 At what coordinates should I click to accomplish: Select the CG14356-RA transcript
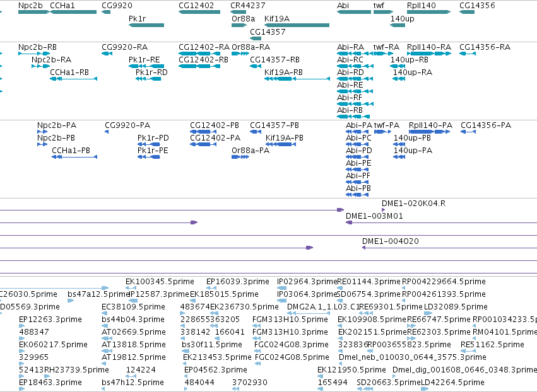pyautogui.click(x=468, y=54)
